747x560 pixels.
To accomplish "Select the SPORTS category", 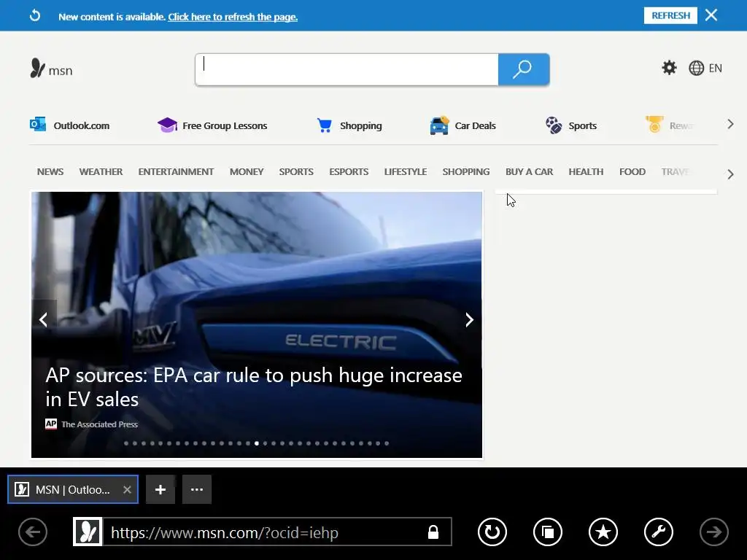I will [x=296, y=171].
